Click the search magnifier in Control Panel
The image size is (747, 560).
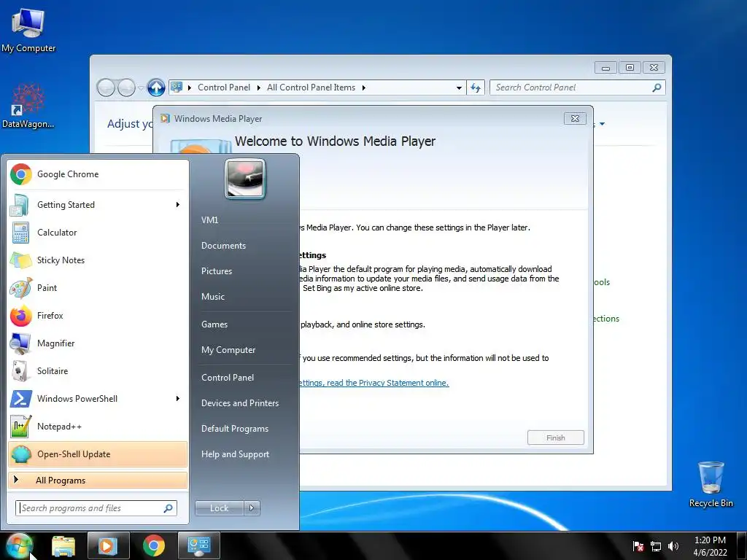tap(657, 87)
